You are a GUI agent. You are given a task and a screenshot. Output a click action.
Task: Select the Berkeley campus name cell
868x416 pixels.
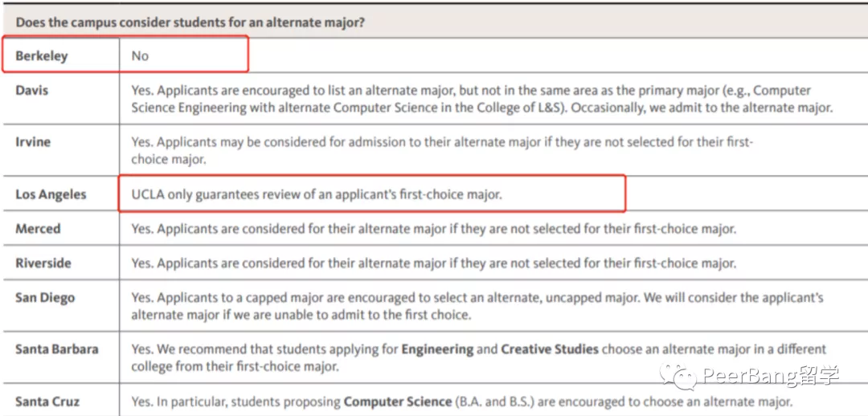coord(42,56)
